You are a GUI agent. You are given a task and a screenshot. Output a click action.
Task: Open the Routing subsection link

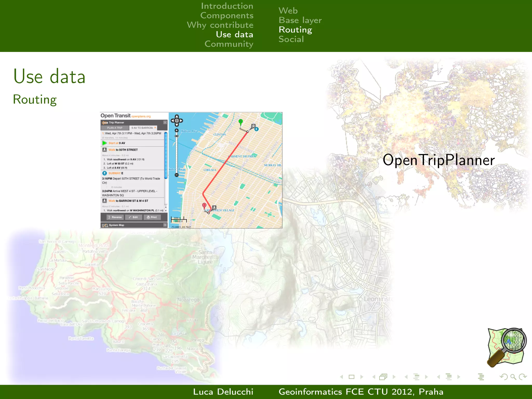pos(295,30)
